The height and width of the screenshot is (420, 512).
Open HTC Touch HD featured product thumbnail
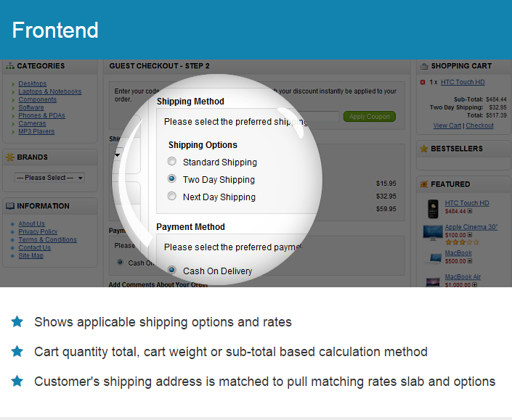coord(433,209)
